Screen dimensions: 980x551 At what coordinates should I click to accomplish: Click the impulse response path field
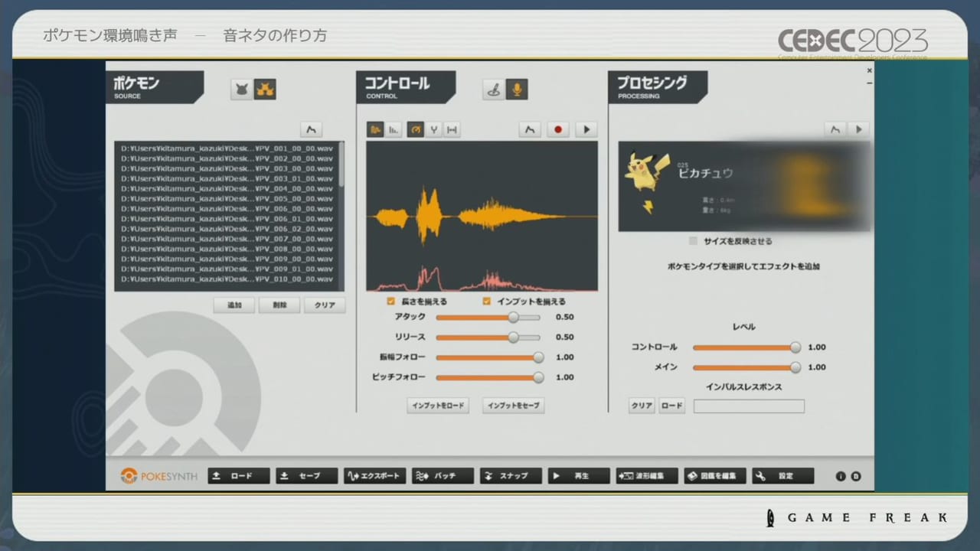[749, 406]
